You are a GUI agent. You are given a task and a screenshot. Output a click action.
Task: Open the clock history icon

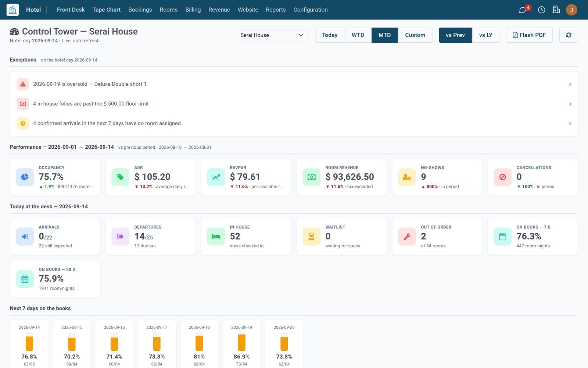[x=541, y=10]
